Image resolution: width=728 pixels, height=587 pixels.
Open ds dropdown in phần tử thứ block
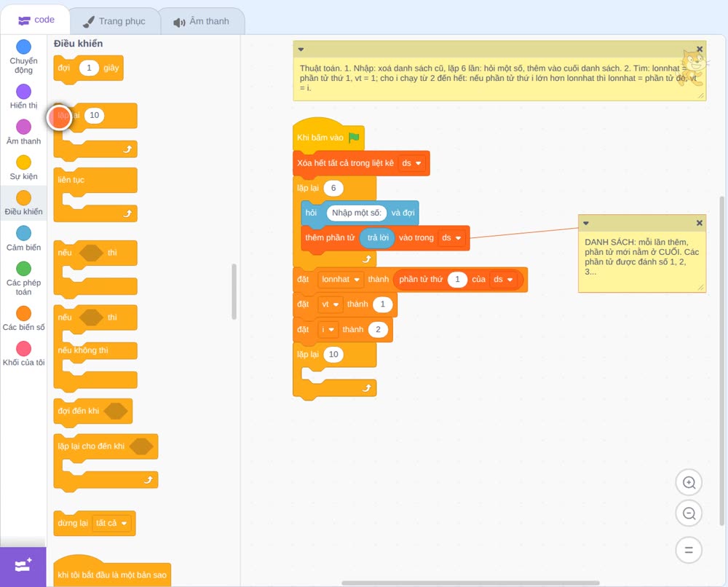(503, 279)
